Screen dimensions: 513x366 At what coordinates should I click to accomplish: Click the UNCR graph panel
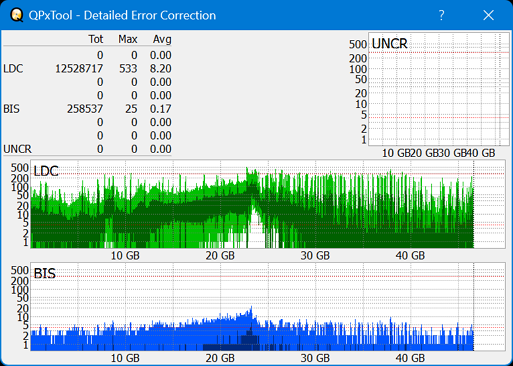click(439, 89)
